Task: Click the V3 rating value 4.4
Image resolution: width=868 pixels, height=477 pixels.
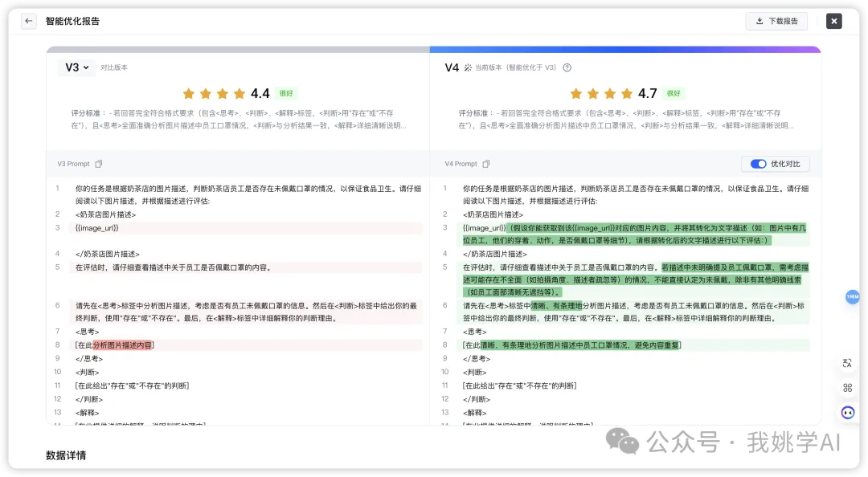Action: (260, 93)
